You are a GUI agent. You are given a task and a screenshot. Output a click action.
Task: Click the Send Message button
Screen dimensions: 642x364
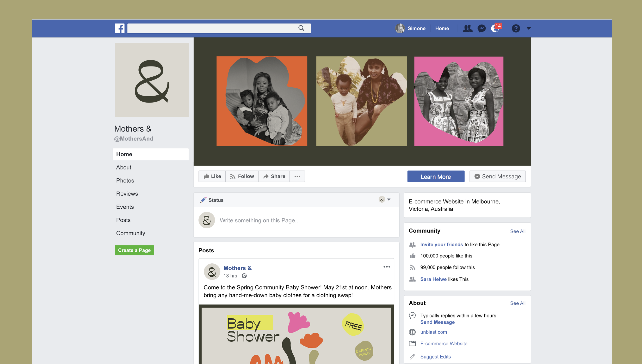click(497, 176)
